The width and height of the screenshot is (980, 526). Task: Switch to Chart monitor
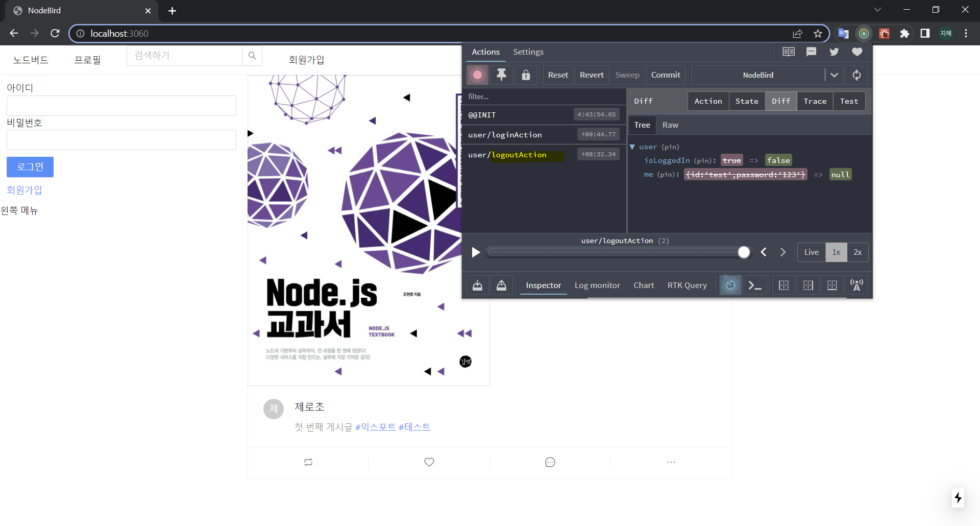(x=644, y=285)
